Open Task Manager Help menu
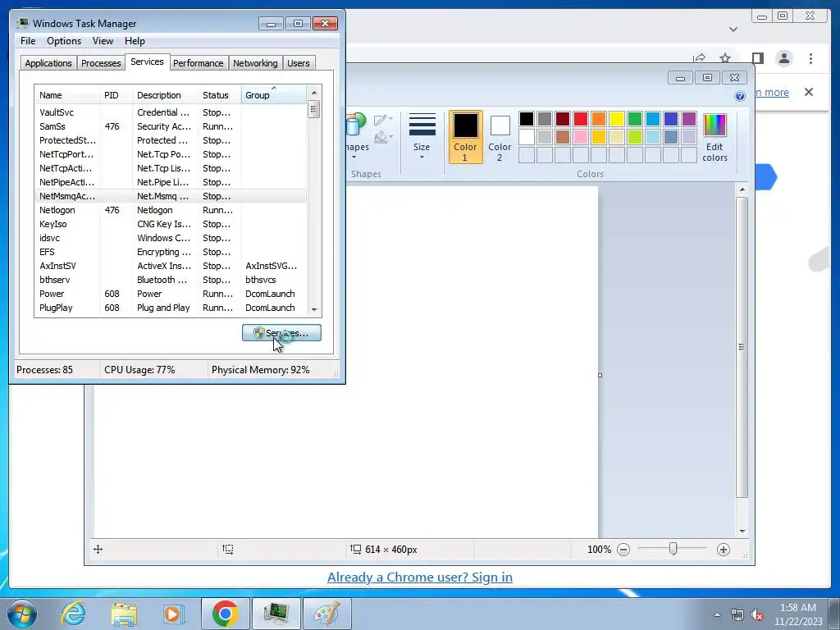The image size is (840, 630). click(135, 41)
